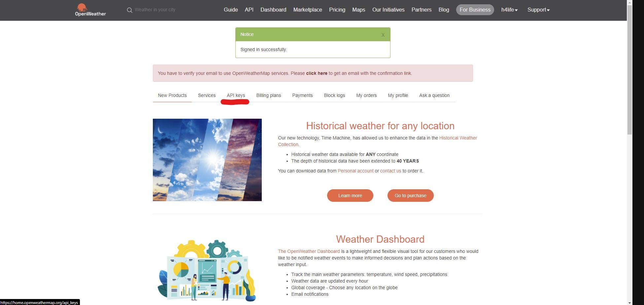The width and height of the screenshot is (644, 305).
Task: Open Our Initiatives page
Action: (x=388, y=10)
